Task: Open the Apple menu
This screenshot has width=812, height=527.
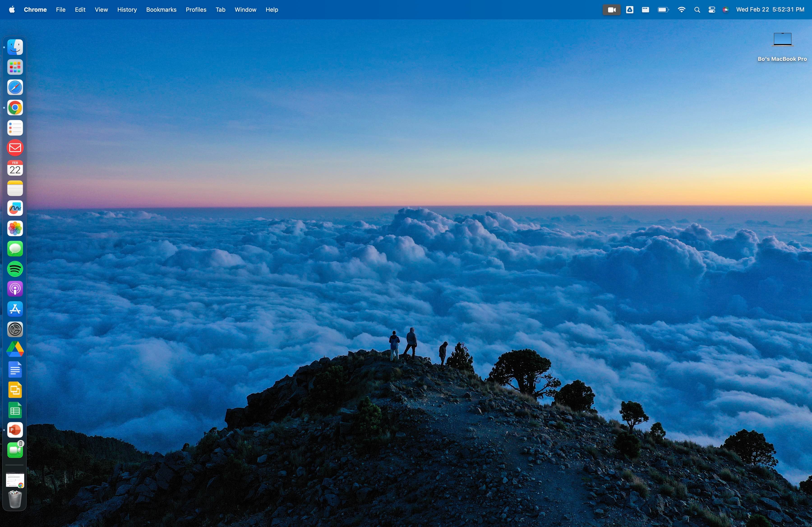Action: click(x=12, y=9)
